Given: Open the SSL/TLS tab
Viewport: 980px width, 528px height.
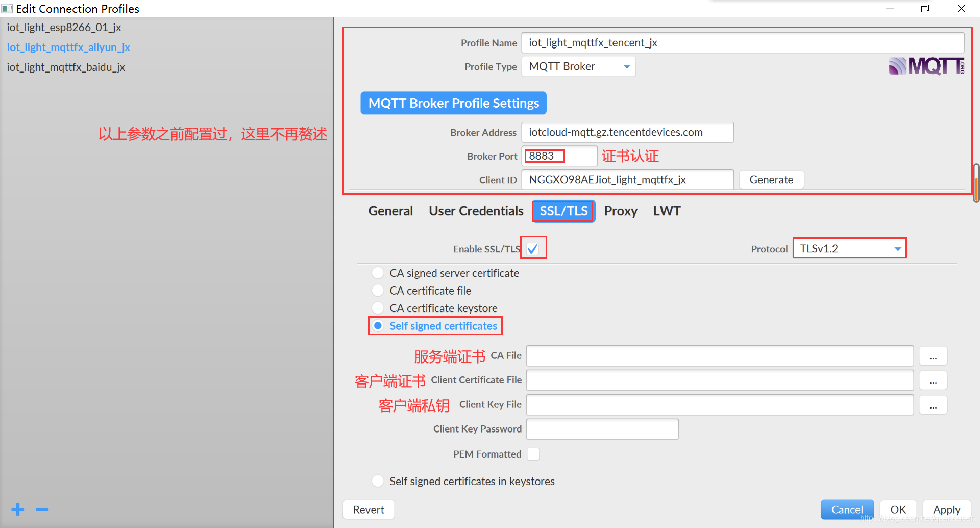Looking at the screenshot, I should coord(563,211).
